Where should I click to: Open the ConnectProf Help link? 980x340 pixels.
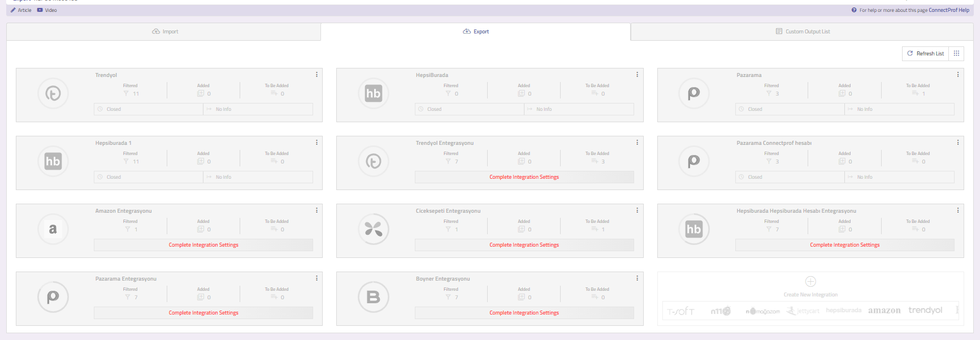pyautogui.click(x=948, y=10)
